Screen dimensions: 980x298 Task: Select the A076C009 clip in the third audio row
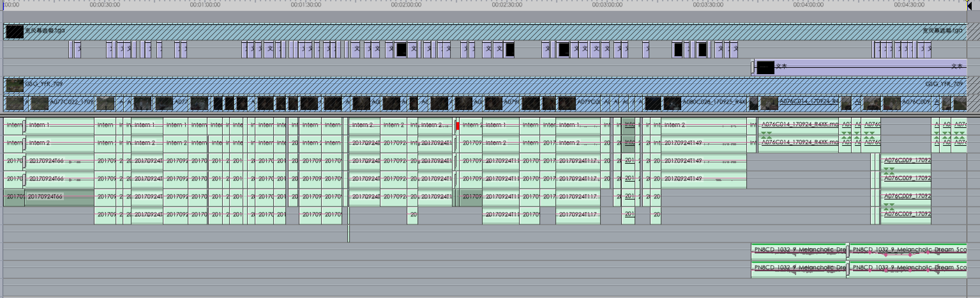pos(906,161)
